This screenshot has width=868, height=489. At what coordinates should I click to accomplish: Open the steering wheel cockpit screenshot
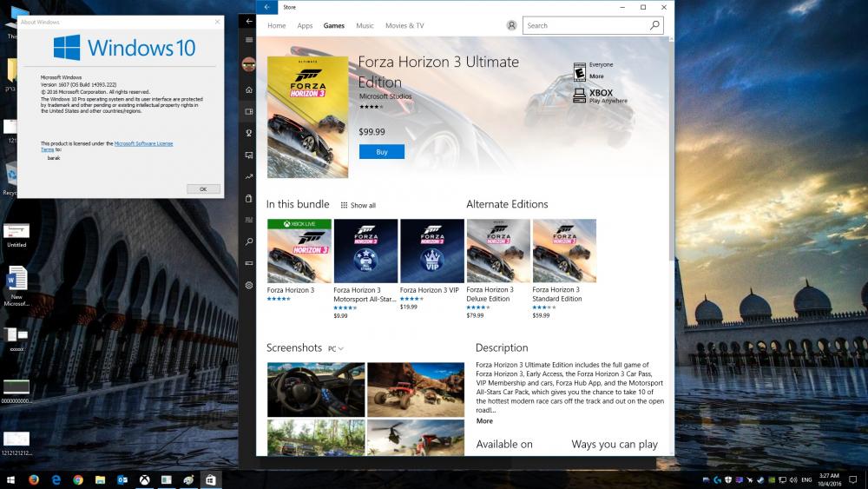tap(316, 390)
